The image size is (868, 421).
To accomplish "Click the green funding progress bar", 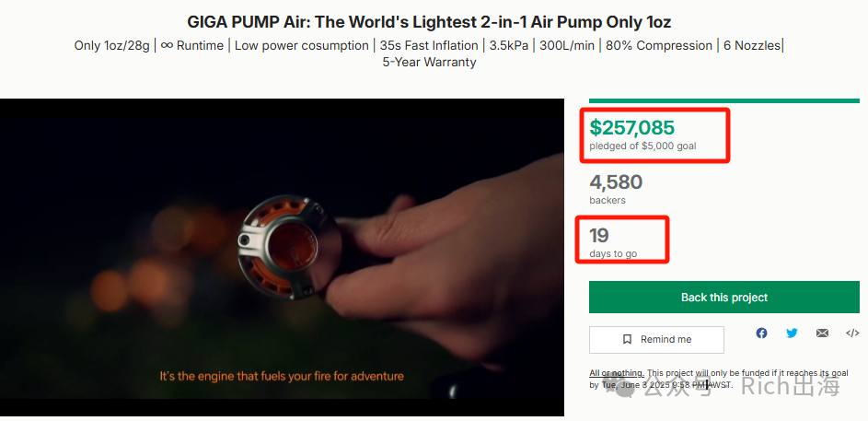I will click(x=724, y=100).
